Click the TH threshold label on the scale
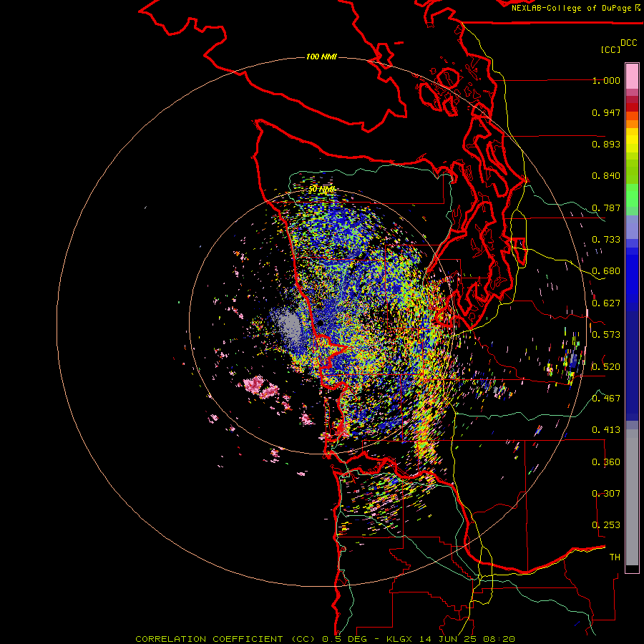Screen dimensions: 644x644 tap(615, 557)
